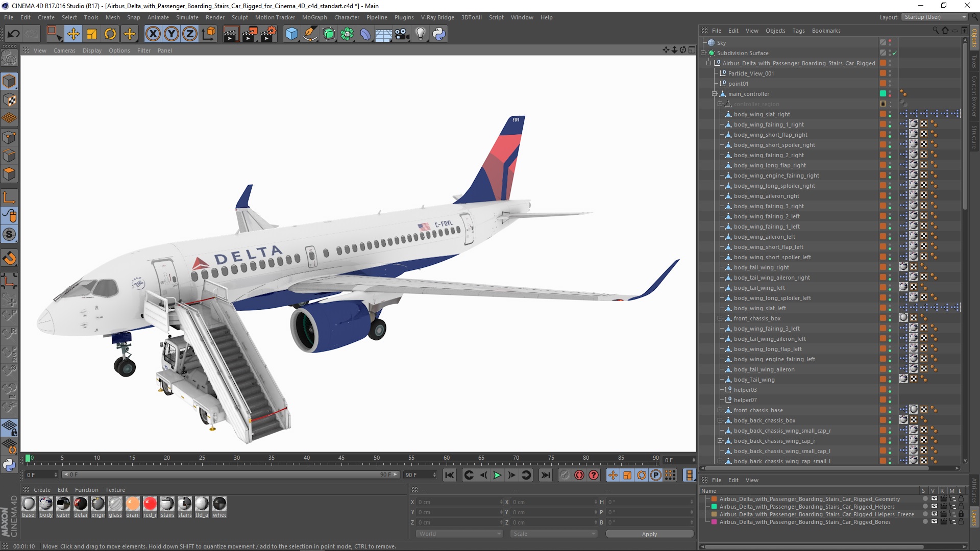980x551 pixels.
Task: Expand the body_back_chassis_wing_cap_r node
Action: [720, 441]
